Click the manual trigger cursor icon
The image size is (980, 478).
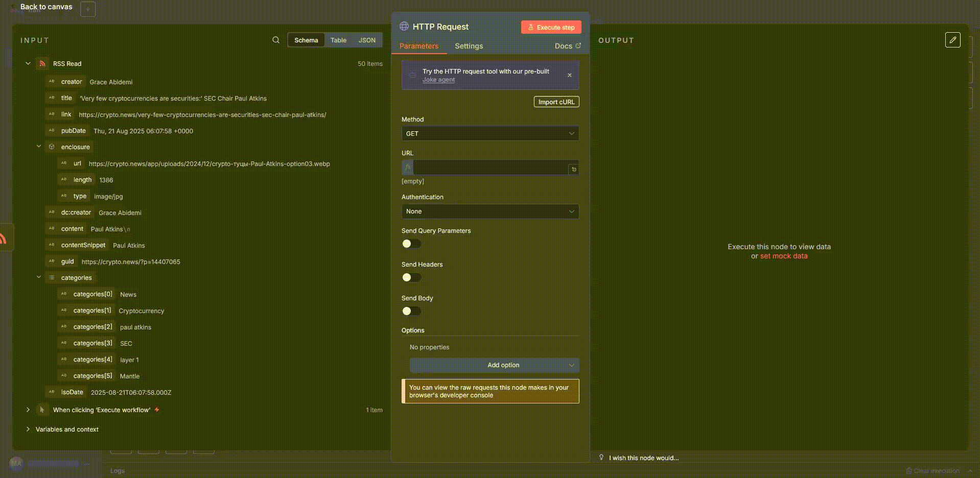[x=42, y=410]
